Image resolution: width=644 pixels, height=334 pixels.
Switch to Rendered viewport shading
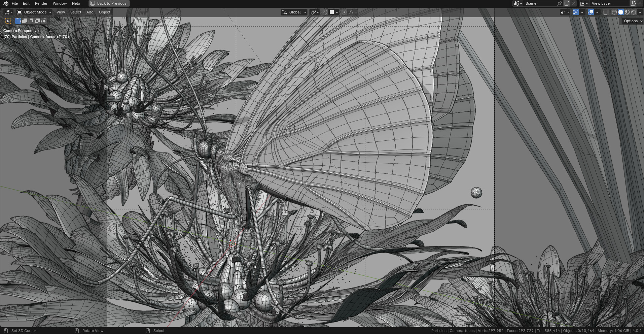(x=634, y=12)
